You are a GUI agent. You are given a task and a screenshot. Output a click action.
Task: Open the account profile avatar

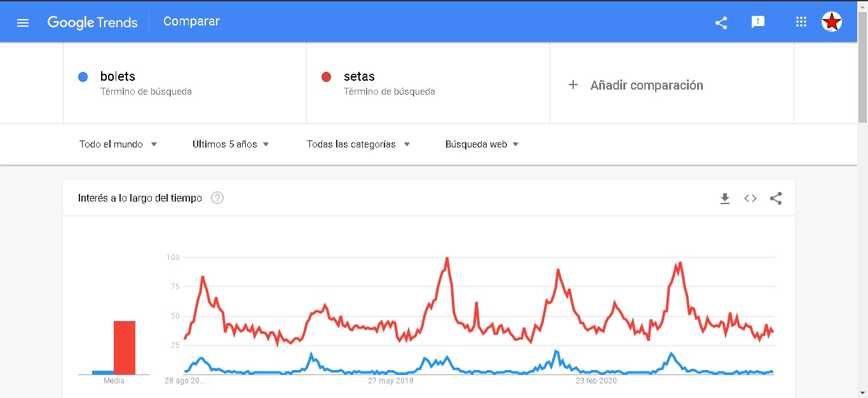pyautogui.click(x=831, y=22)
